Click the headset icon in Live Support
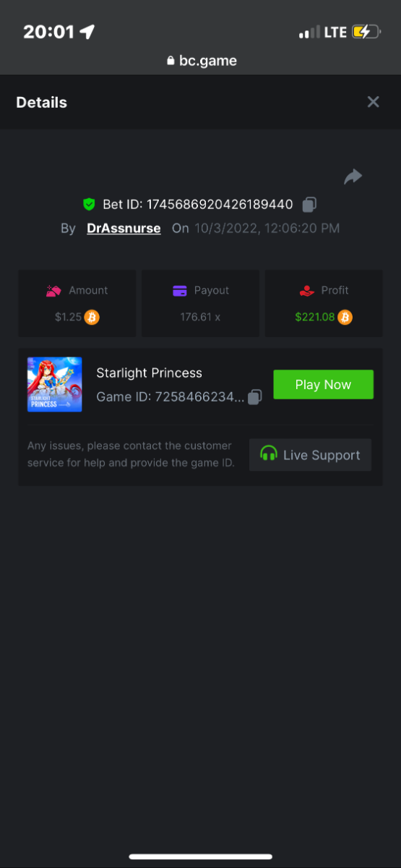The width and height of the screenshot is (401, 868). (x=269, y=454)
